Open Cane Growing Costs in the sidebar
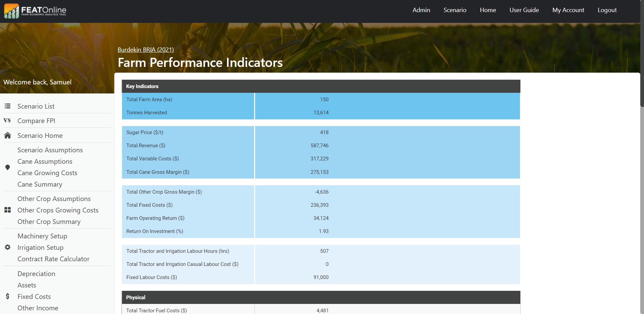The width and height of the screenshot is (644, 314). point(47,173)
